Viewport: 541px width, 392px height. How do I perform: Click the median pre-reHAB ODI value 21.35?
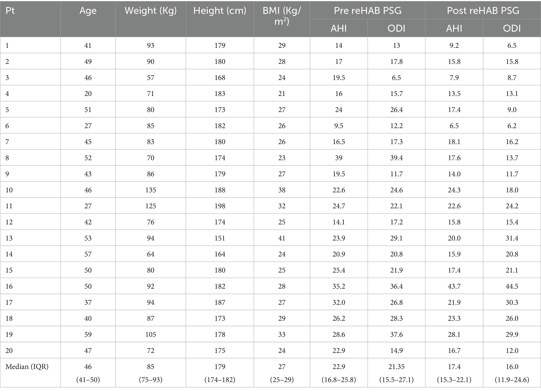[396, 367]
